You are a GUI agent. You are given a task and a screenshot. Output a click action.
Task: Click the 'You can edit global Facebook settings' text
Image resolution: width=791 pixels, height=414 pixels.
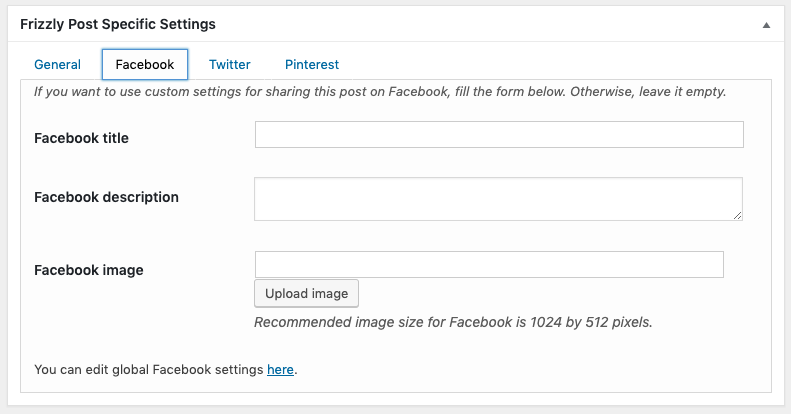pos(149,370)
